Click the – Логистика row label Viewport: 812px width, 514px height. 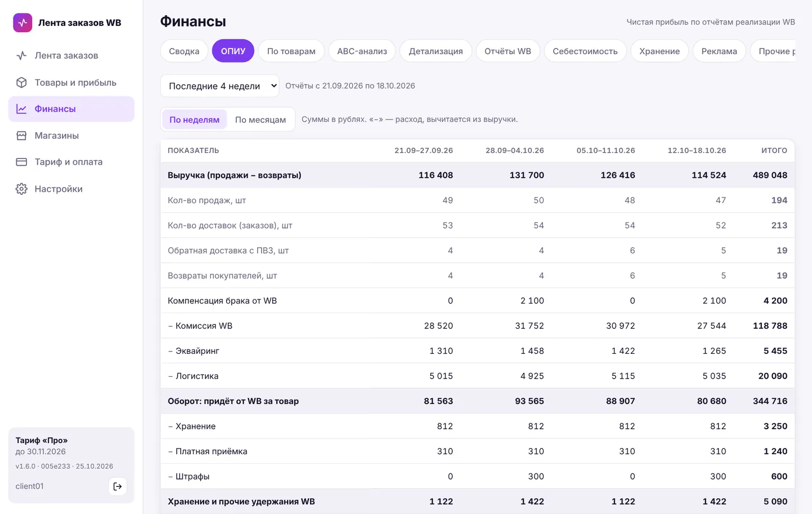(193, 376)
